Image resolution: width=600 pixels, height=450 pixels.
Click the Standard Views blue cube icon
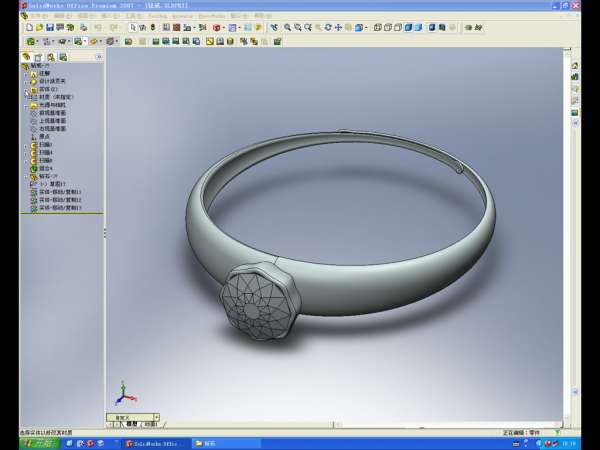point(359,28)
